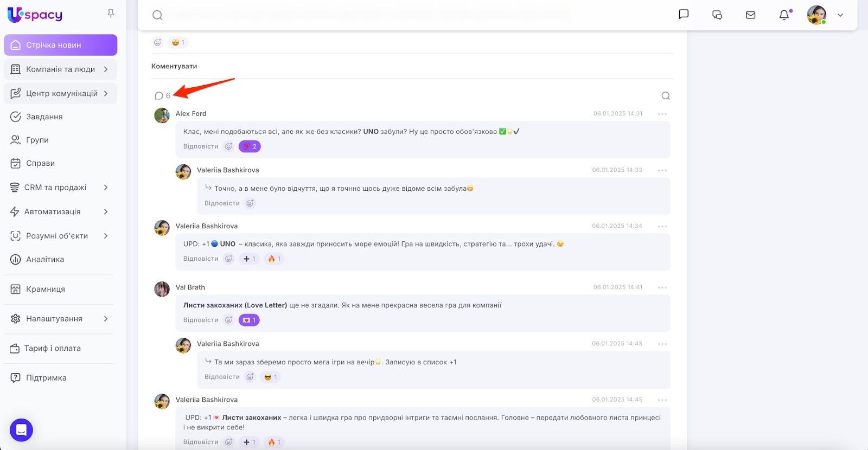
Task: Open options for the 14:43 Valeriia reply
Action: click(x=662, y=344)
